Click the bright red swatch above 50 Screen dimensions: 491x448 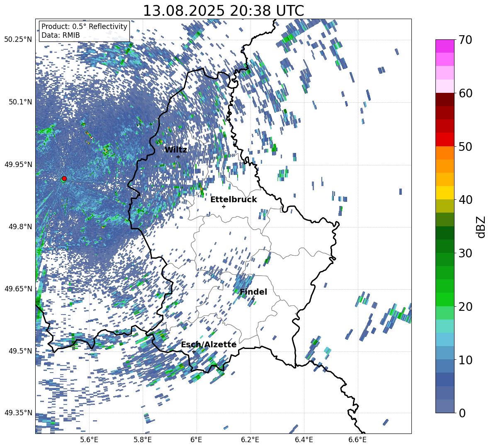tap(445, 140)
